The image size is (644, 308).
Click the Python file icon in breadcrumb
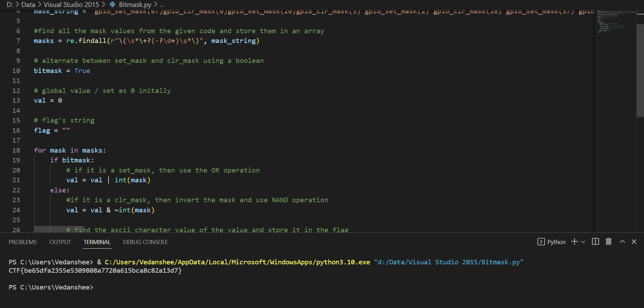pyautogui.click(x=113, y=5)
